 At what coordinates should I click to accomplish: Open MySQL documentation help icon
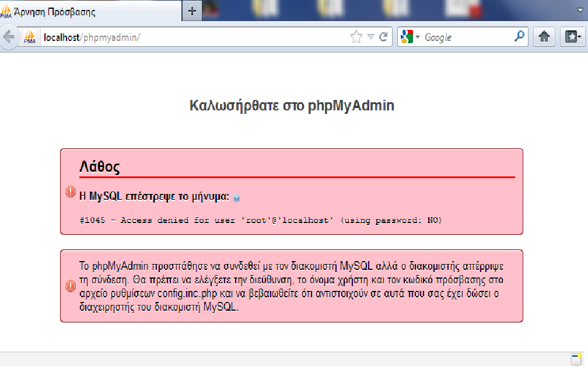[x=236, y=198]
